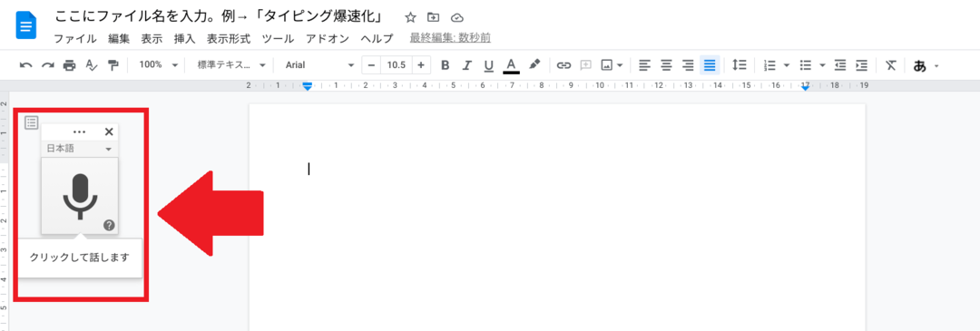Center align text
The image size is (980, 331).
tap(666, 65)
